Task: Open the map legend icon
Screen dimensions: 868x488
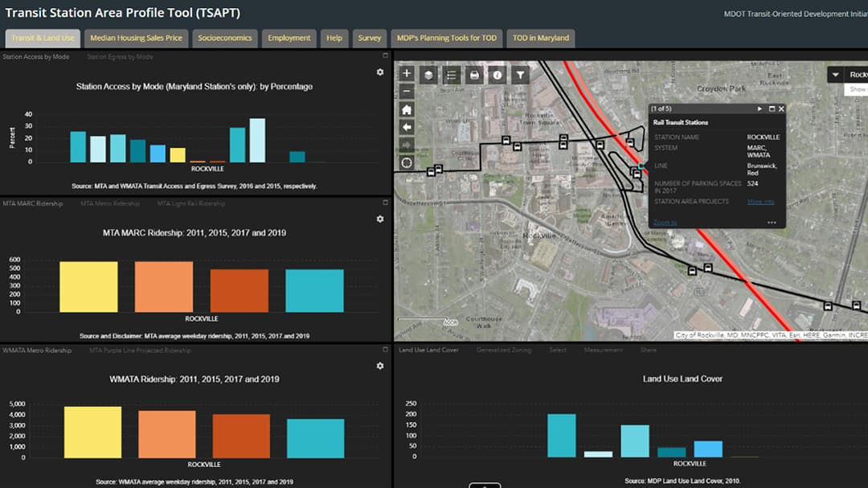Action: tap(451, 74)
